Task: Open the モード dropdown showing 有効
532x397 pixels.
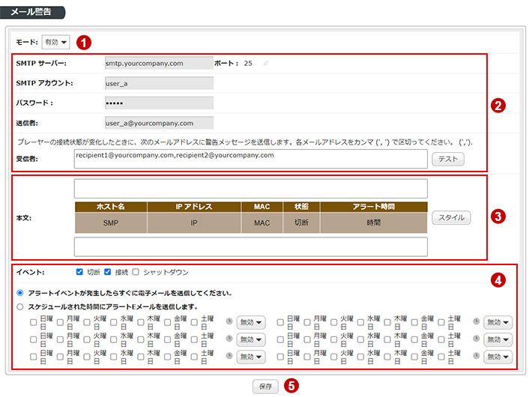Action: click(x=56, y=43)
